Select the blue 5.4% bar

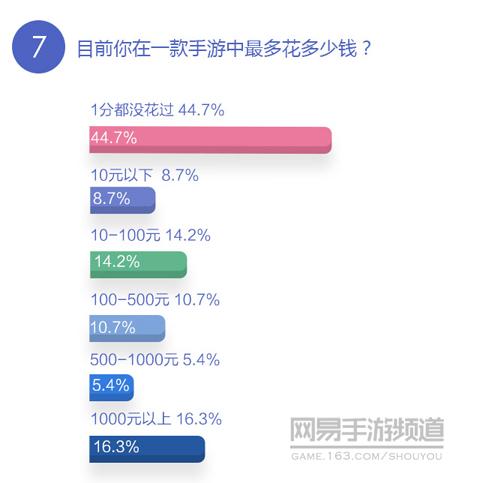112,387
